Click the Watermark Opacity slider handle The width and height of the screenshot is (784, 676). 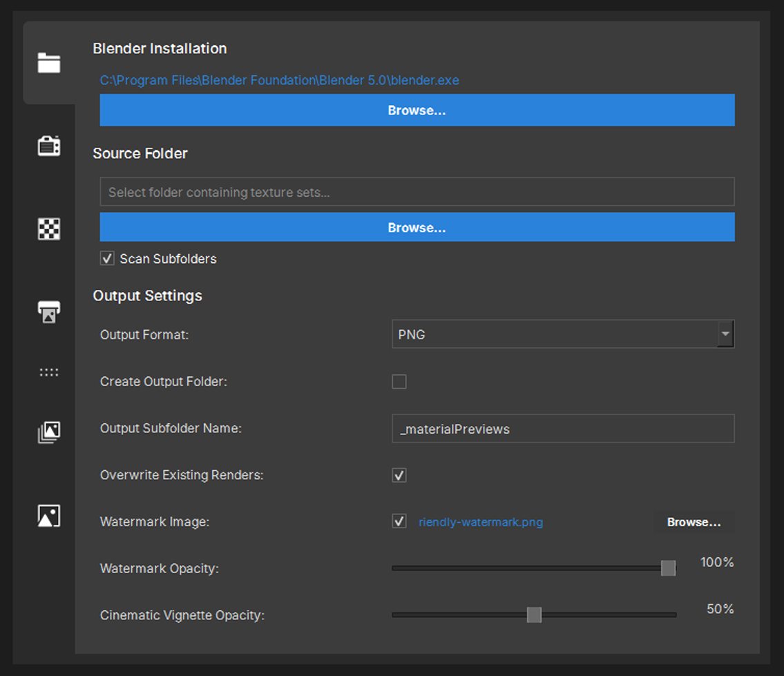668,568
